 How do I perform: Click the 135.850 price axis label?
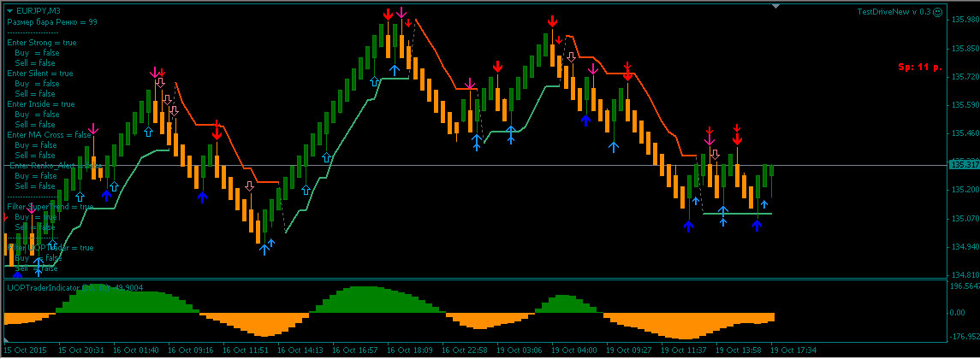[963, 48]
